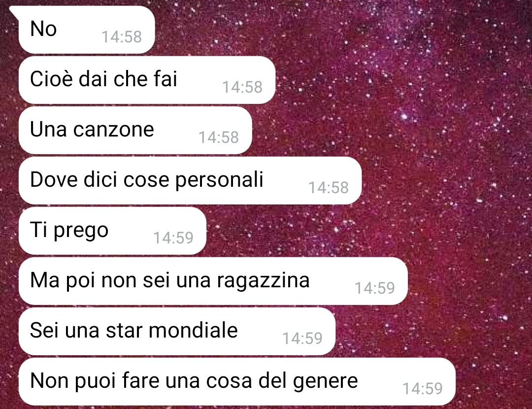Click the timestamp in the "ragazzina" message

(x=374, y=288)
